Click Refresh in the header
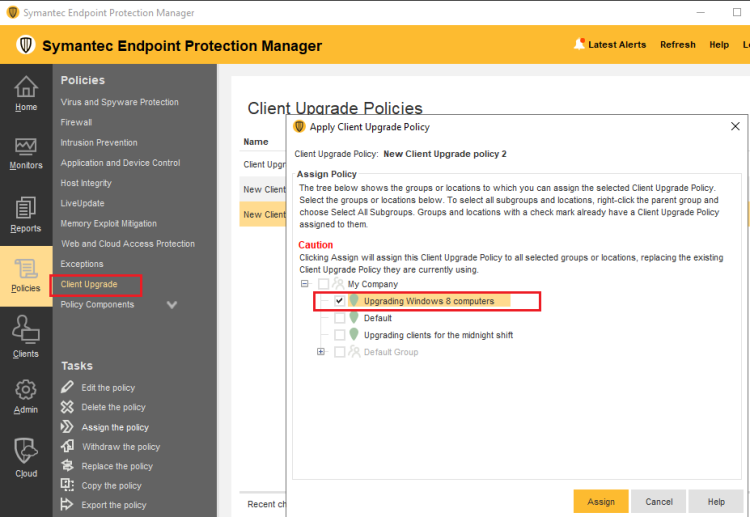The width and height of the screenshot is (750, 517). [x=678, y=44]
